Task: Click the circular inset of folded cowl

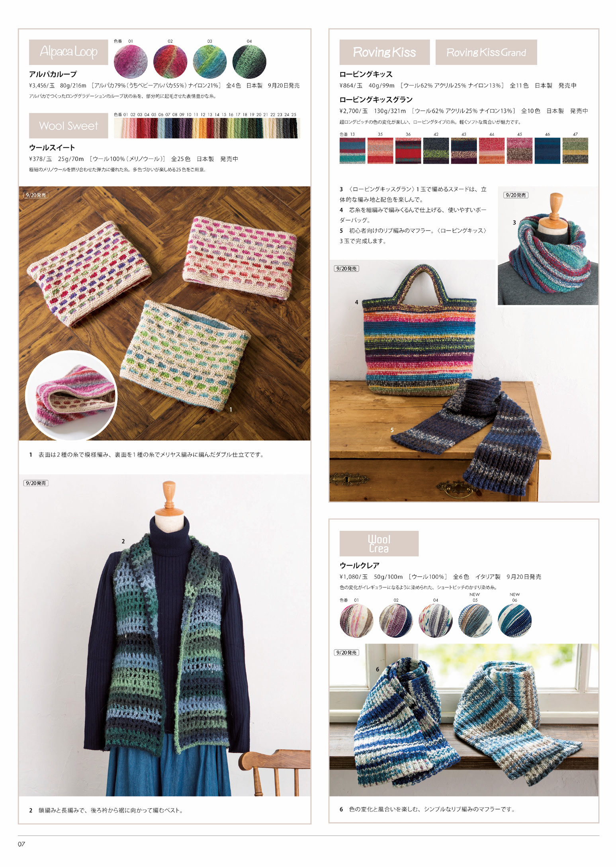Action: (x=71, y=395)
